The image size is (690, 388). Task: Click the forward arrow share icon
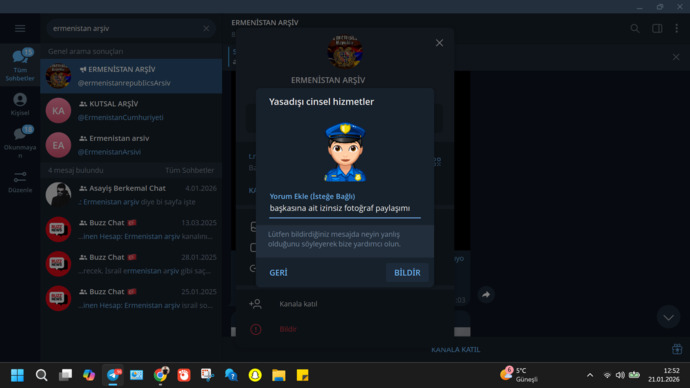[x=486, y=295]
